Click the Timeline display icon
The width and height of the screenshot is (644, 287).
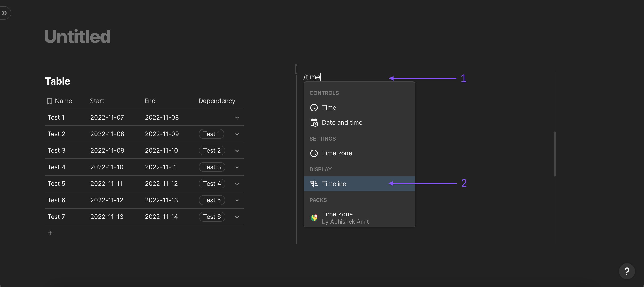[314, 184]
